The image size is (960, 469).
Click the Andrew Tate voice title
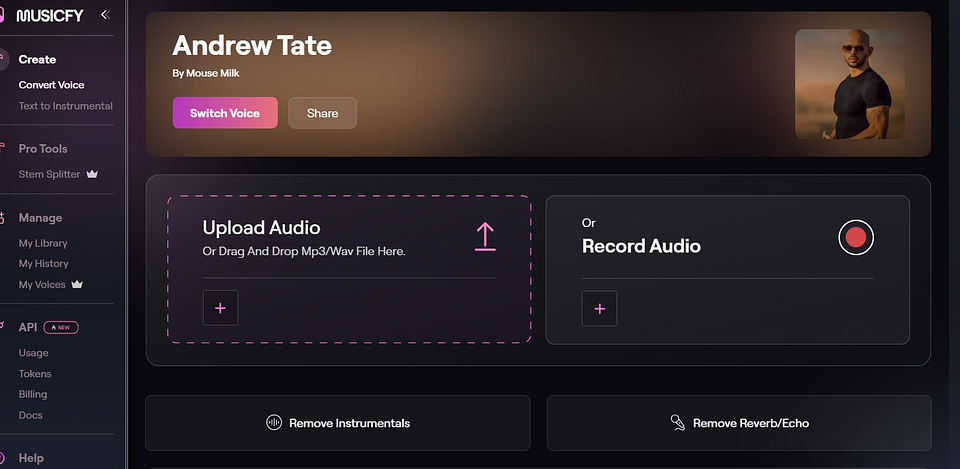[x=252, y=45]
